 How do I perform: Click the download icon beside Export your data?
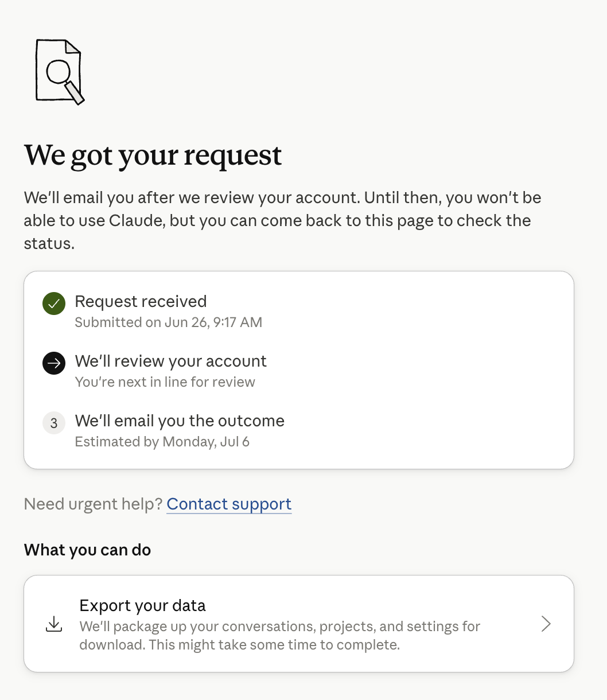click(x=54, y=624)
